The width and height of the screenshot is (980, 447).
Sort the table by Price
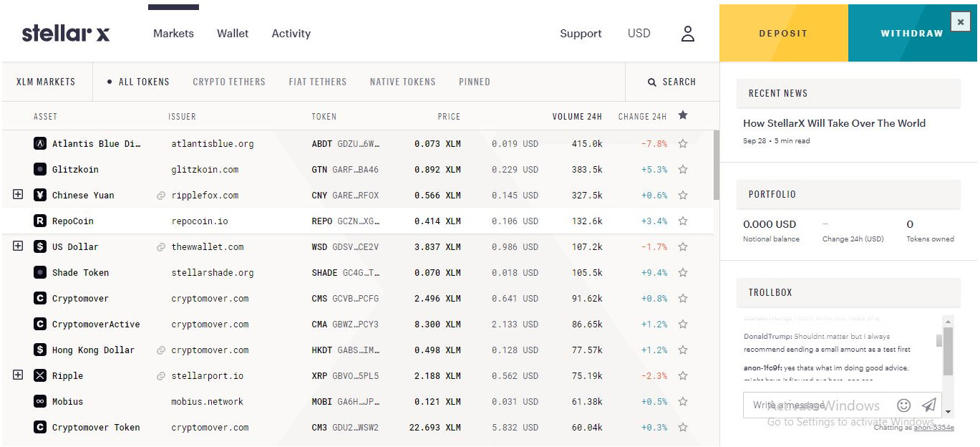449,116
